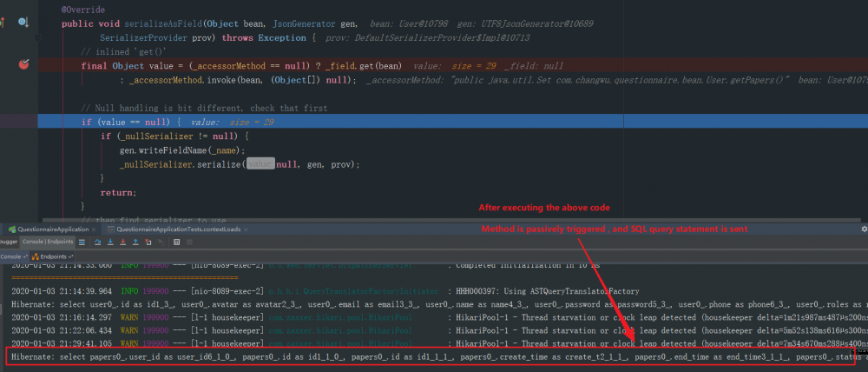
Task: Click the '@Override' annotation
Action: (83, 10)
